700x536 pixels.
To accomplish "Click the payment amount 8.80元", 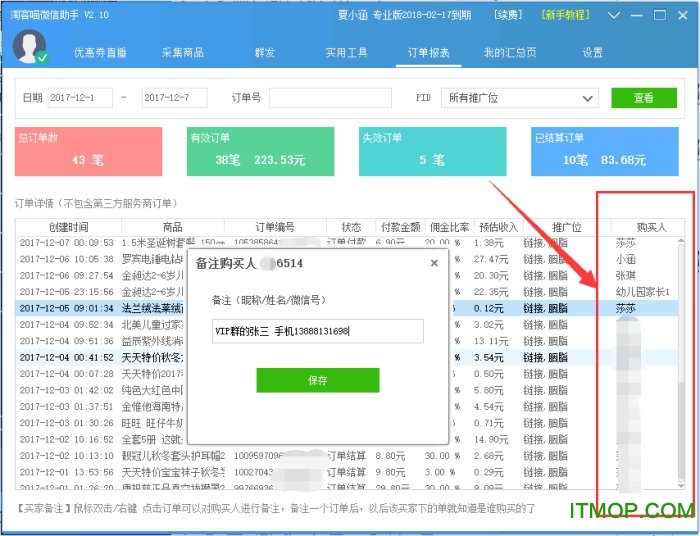I will [390, 456].
